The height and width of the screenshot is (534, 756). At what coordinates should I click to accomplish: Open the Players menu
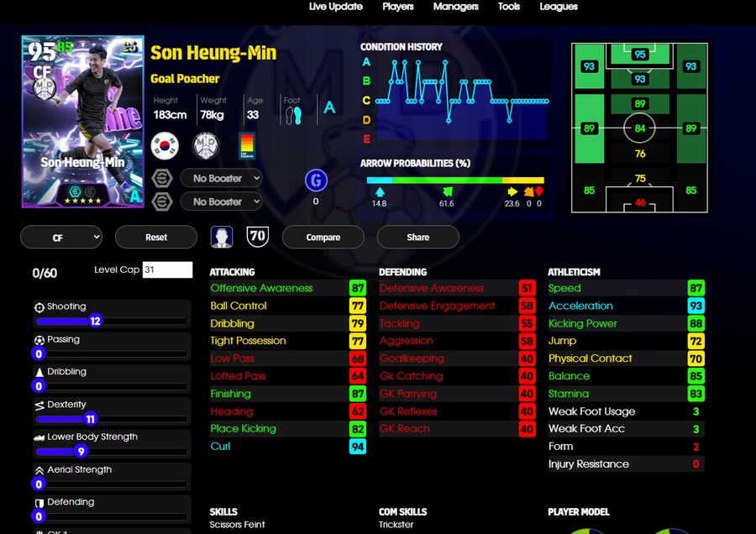point(398,7)
